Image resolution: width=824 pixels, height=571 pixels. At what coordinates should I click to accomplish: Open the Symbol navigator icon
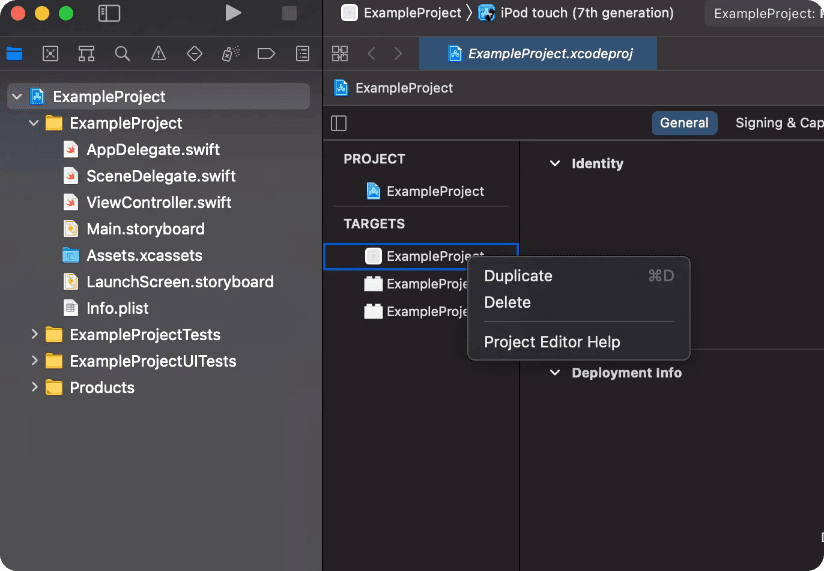click(x=86, y=54)
